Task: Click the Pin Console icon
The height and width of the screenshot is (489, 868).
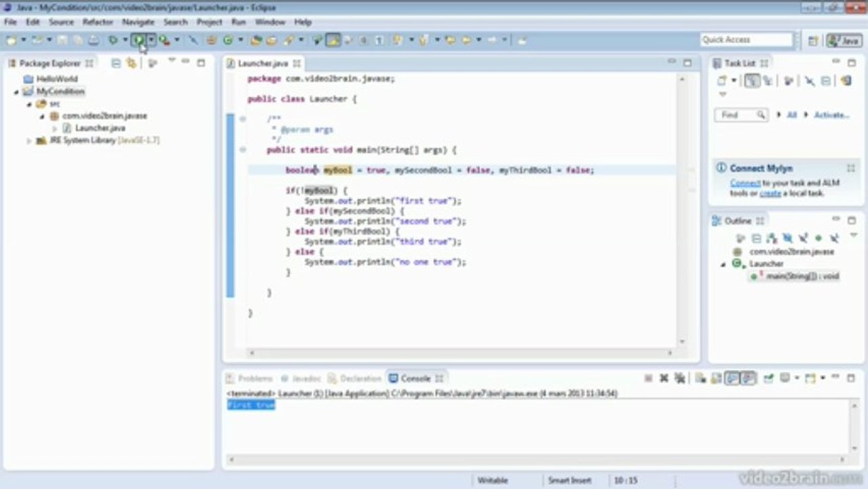Action: point(768,378)
